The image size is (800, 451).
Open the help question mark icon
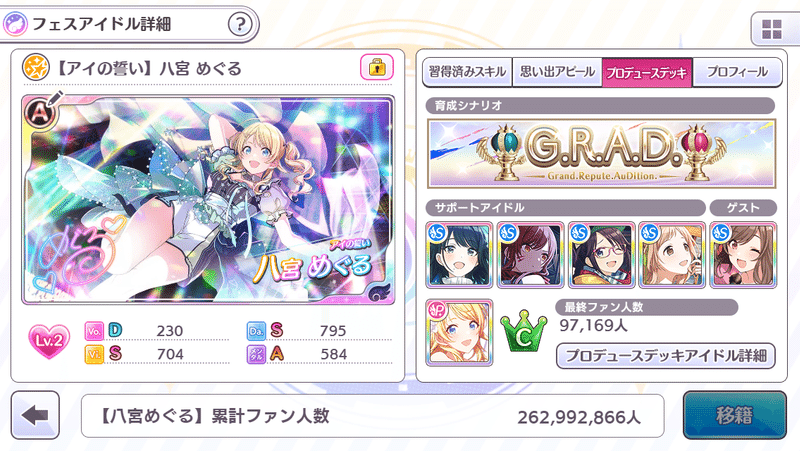pos(240,24)
